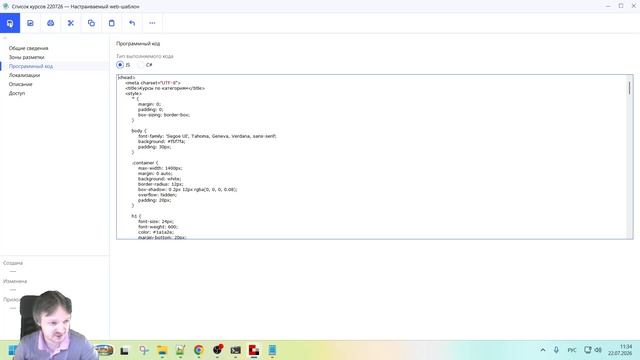
Task: Switch the РУС keyboard language indicator
Action: pos(572,350)
